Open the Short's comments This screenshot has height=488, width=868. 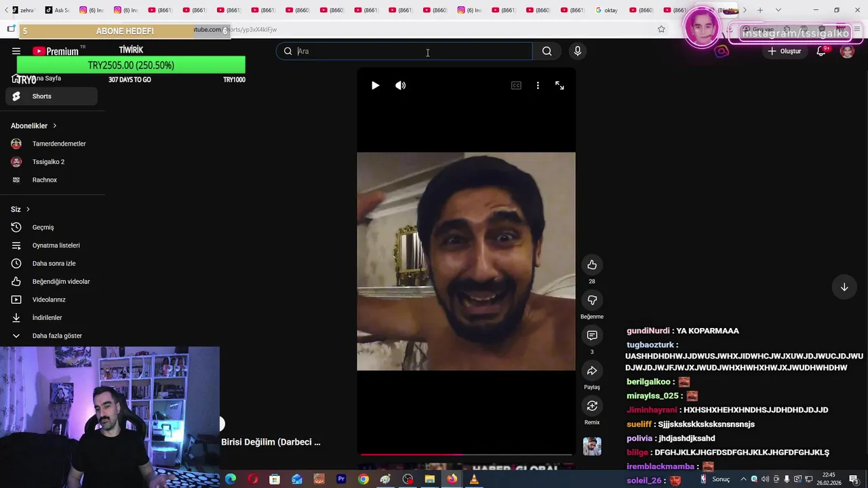pyautogui.click(x=592, y=335)
